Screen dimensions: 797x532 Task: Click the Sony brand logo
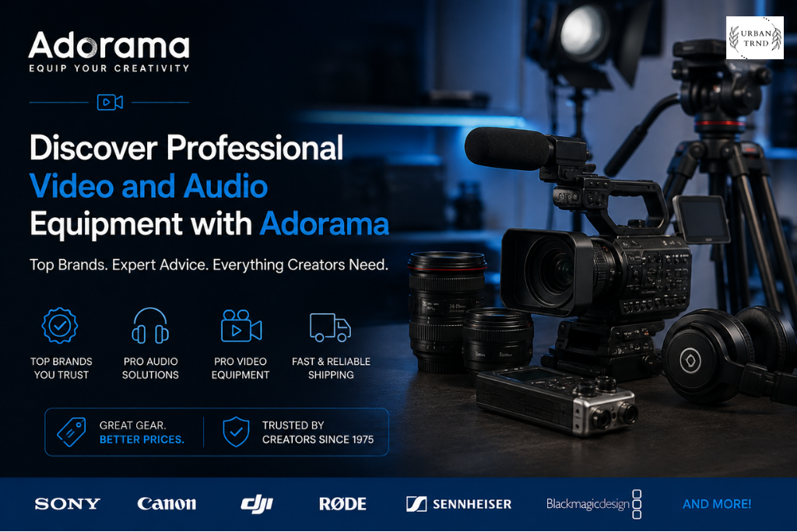[67, 503]
